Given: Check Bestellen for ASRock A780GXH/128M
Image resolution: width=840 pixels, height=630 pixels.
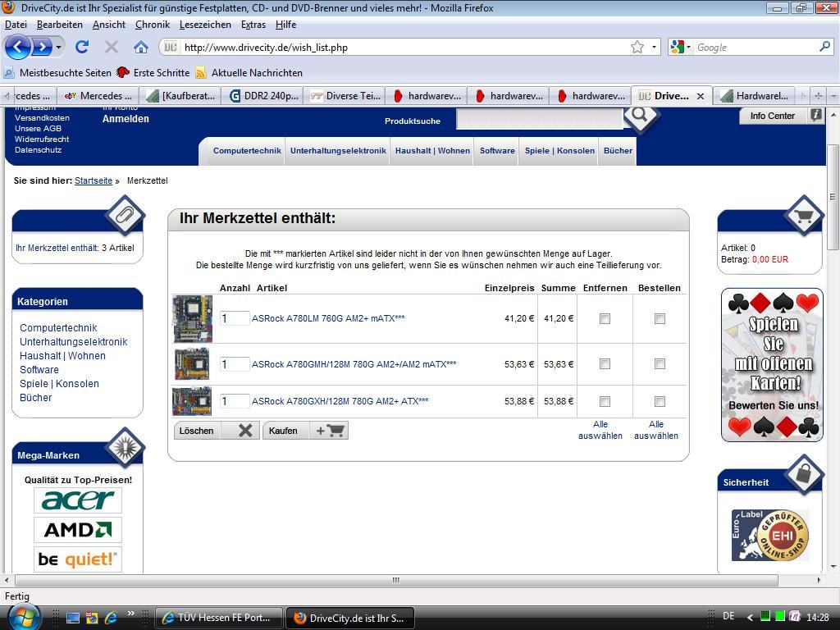Looking at the screenshot, I should coord(660,401).
